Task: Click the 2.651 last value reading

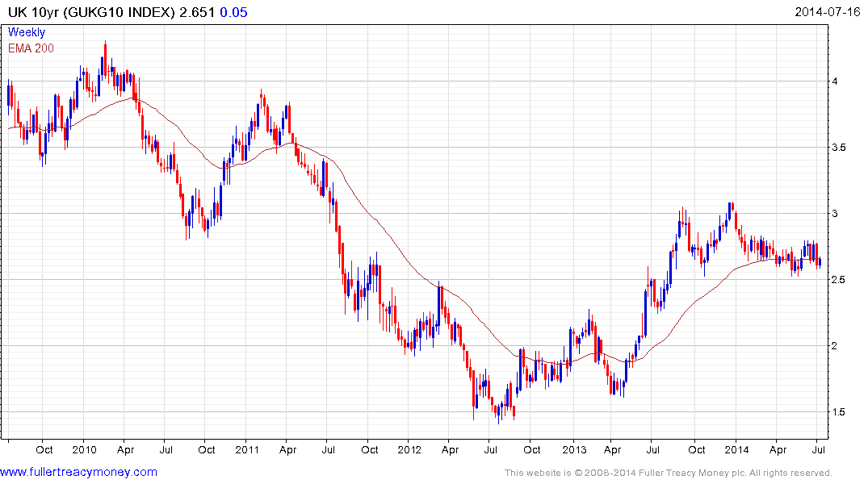Action: click(x=197, y=12)
